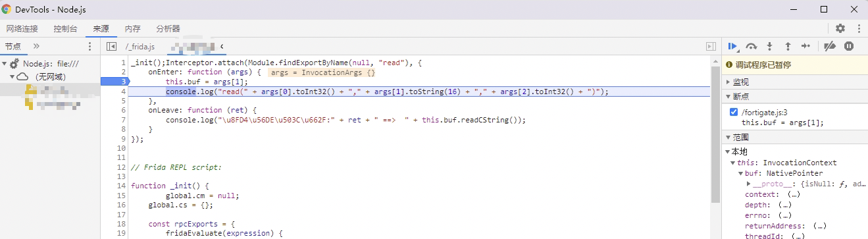Screen dimensions: 868x239
Task: Open the 内存 tab
Action: coord(132,29)
